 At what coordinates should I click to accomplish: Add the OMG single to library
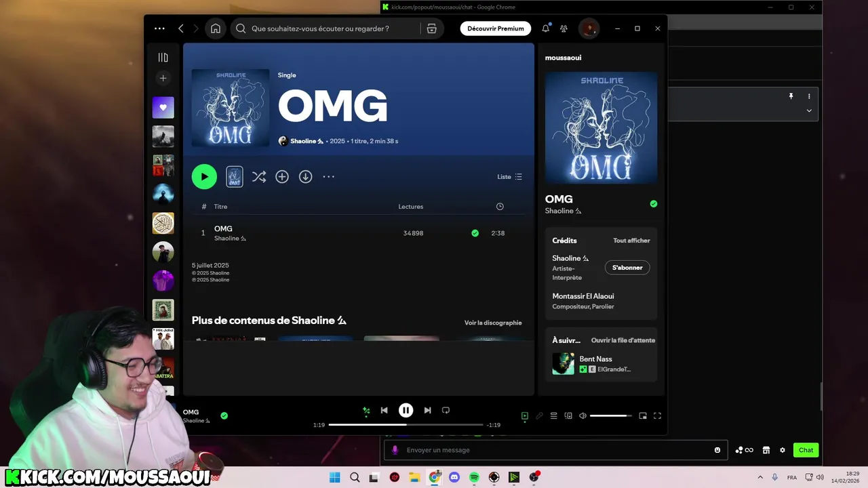click(282, 177)
